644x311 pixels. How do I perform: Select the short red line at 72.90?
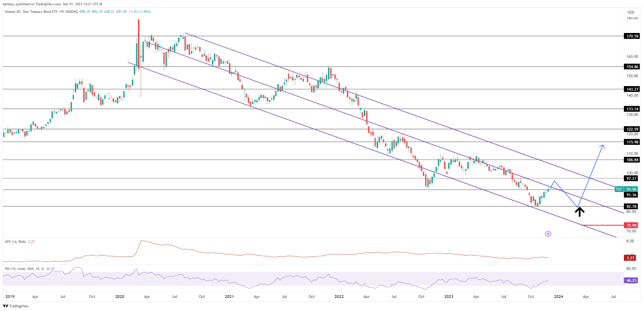(602, 225)
